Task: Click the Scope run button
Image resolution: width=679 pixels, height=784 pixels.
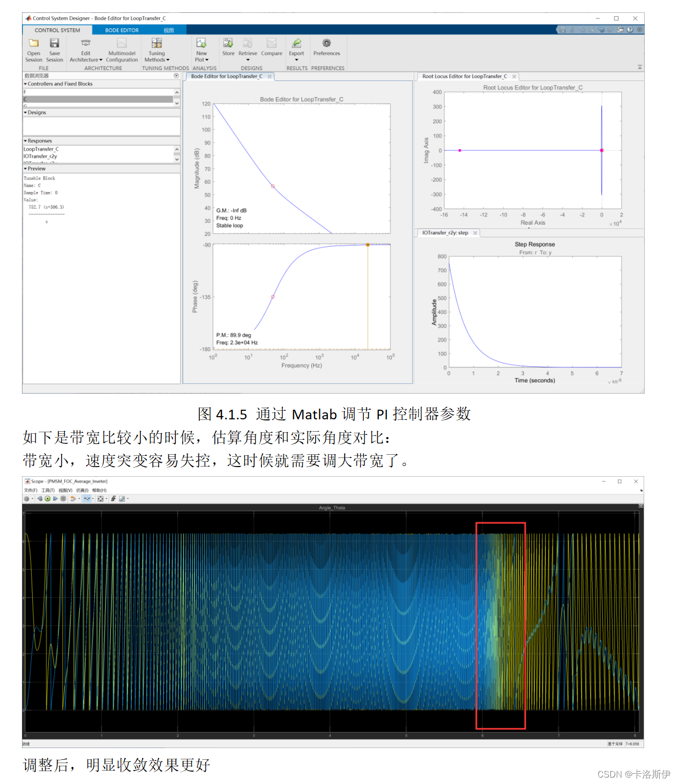Action: pyautogui.click(x=48, y=499)
